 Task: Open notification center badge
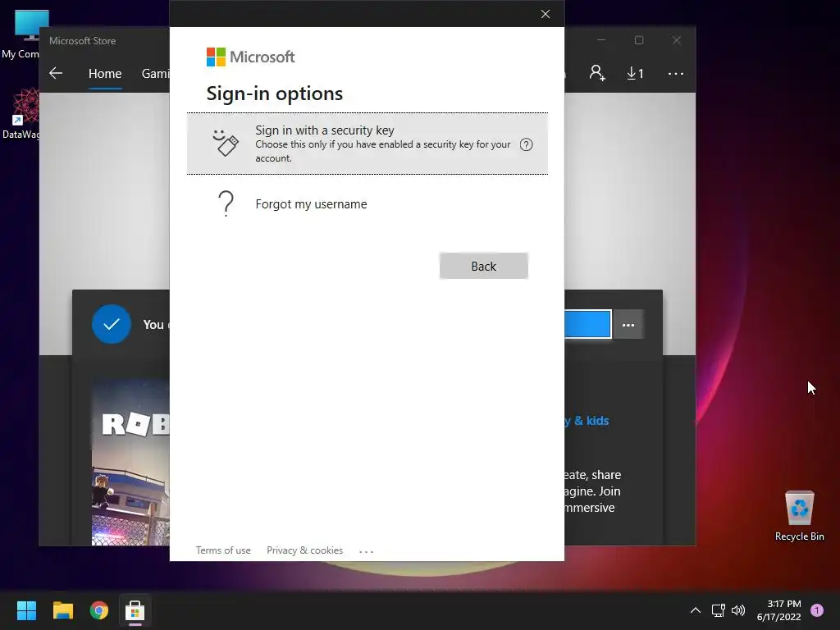pyautogui.click(x=816, y=609)
